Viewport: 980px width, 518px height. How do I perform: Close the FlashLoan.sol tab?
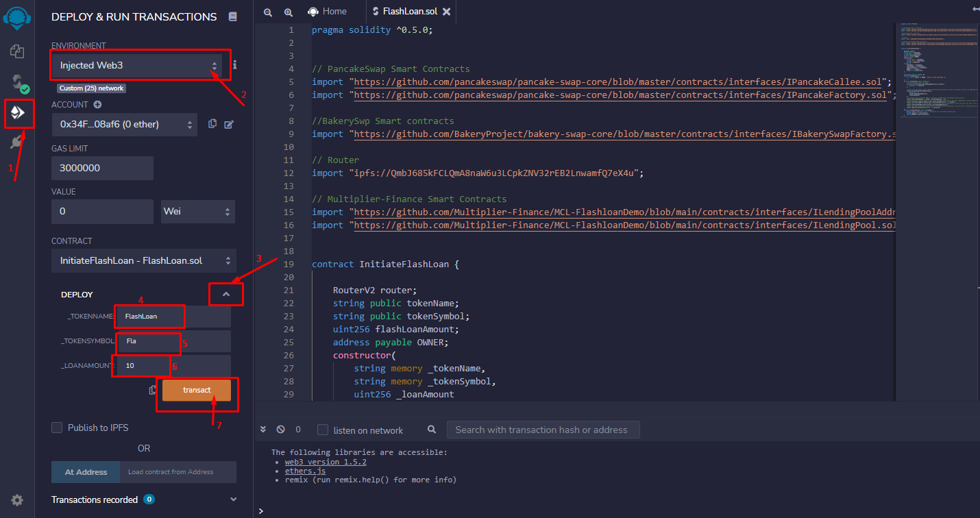coord(447,12)
